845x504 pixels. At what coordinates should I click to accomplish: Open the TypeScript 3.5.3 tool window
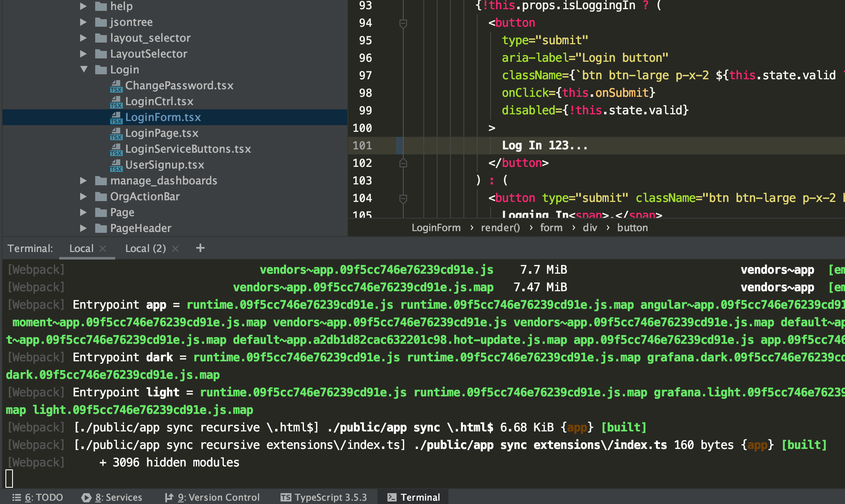324,497
